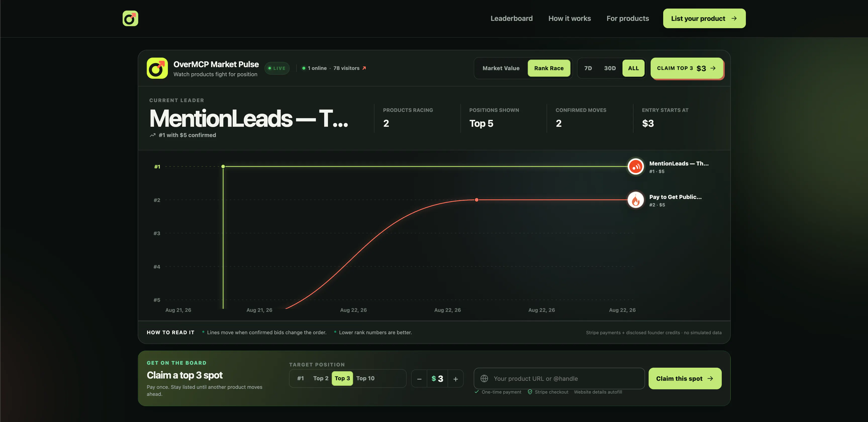
Task: Open the Leaderboard nav link
Action: [511, 18]
